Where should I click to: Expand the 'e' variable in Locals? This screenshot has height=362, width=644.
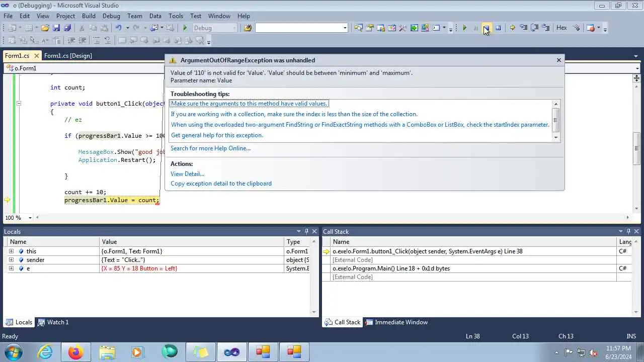(x=11, y=268)
